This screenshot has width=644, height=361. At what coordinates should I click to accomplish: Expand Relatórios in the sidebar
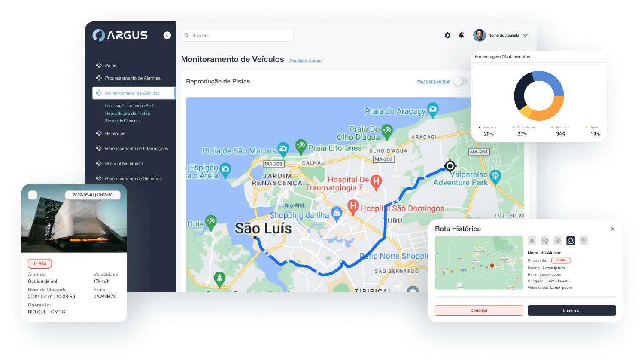(115, 133)
